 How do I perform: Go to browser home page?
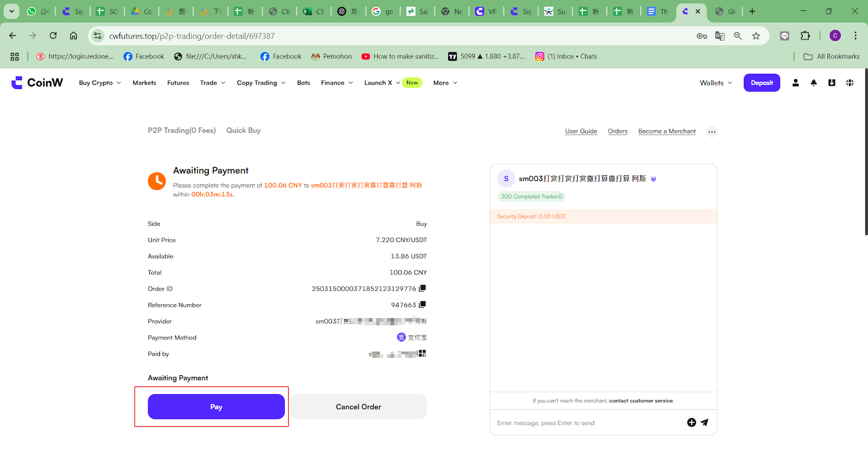[73, 36]
